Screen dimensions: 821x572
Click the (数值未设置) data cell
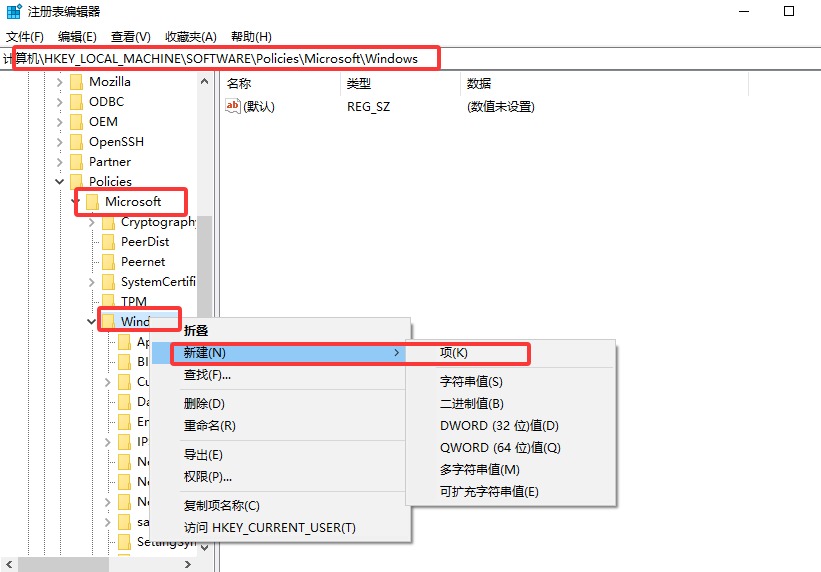coord(501,107)
